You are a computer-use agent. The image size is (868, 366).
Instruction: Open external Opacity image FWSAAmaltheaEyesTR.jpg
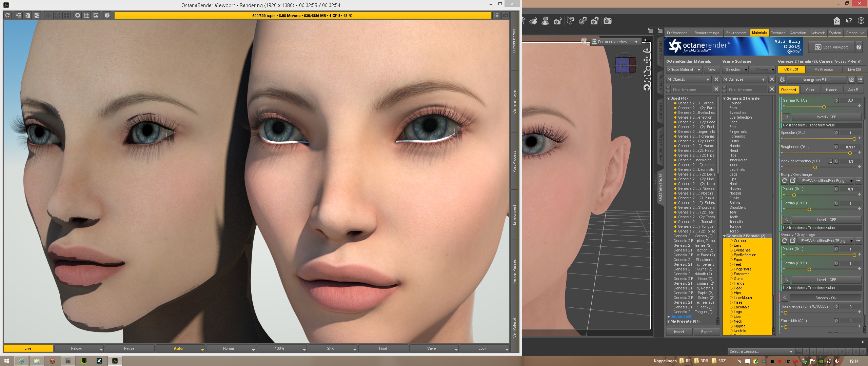(x=793, y=241)
